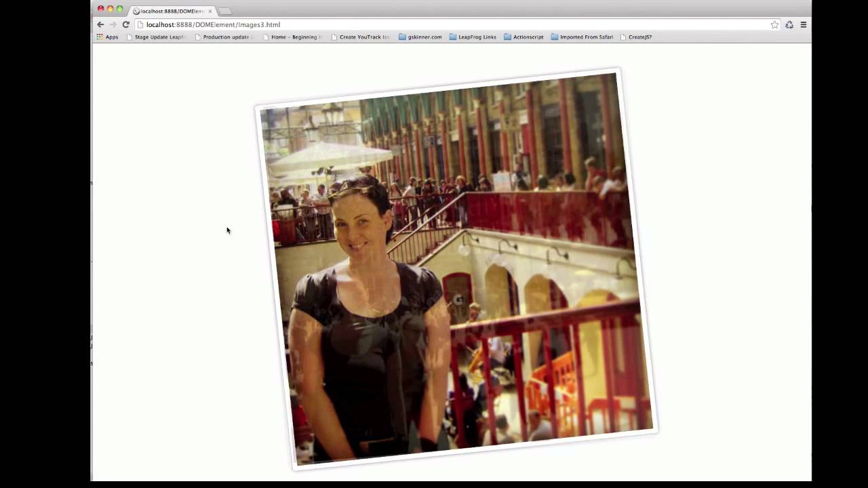Open the Apps shortcut in bookmarks bar
This screenshot has width=868, height=488.
[107, 37]
